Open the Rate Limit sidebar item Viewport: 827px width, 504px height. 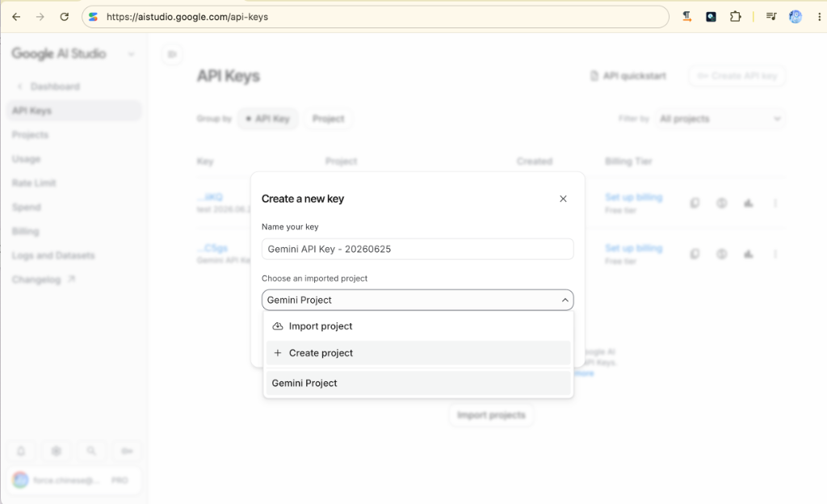click(34, 183)
